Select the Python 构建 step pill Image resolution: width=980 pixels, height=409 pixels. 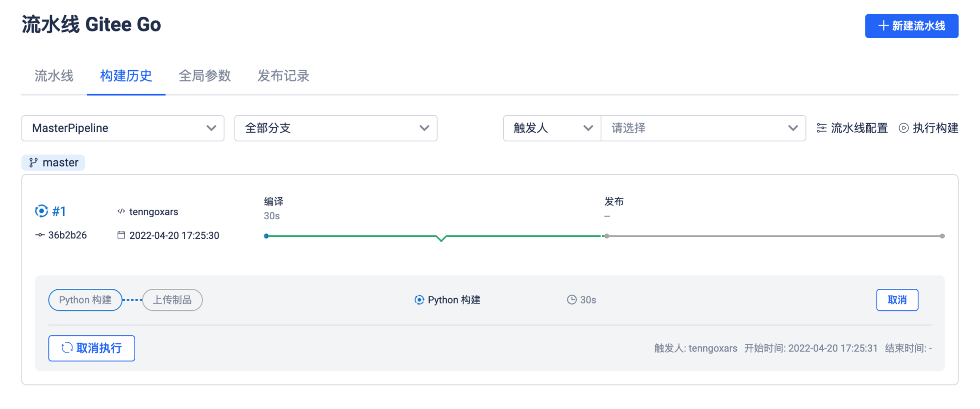85,300
